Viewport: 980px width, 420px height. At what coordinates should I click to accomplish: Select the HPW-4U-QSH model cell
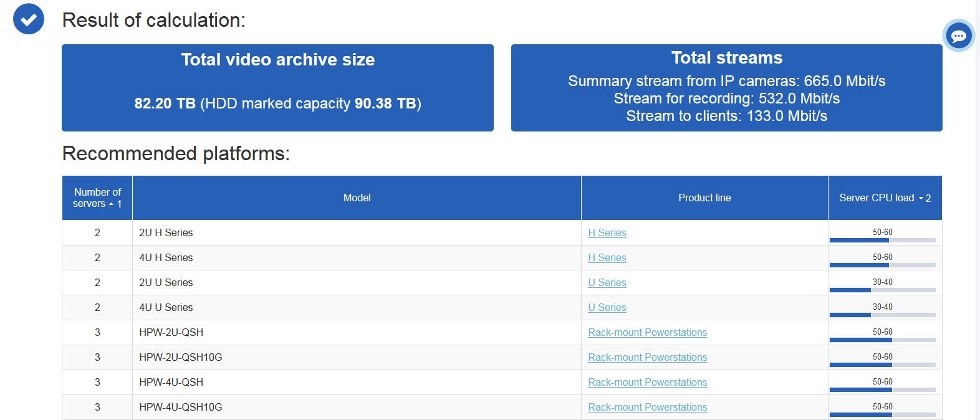(357, 382)
